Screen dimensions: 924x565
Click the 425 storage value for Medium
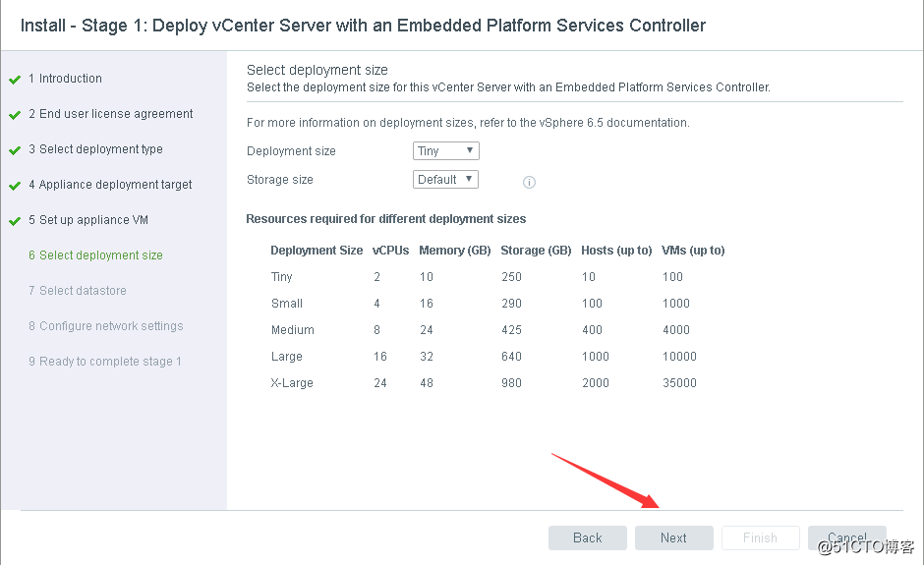point(511,330)
